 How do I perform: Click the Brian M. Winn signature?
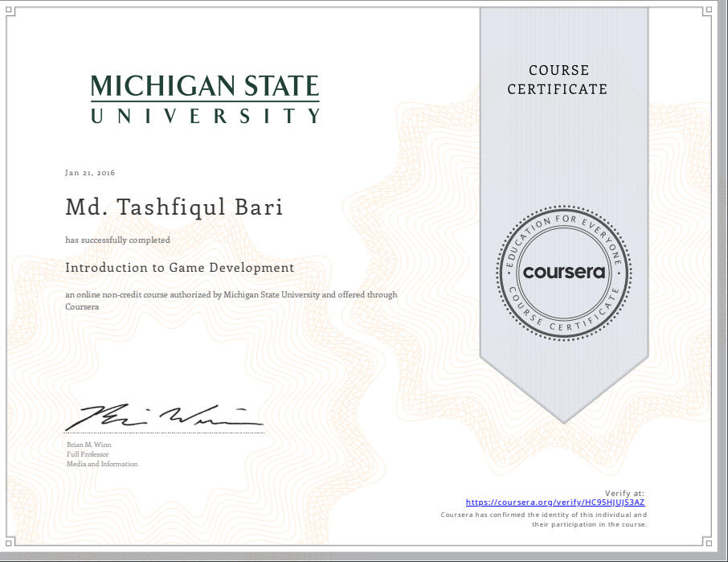tap(163, 416)
